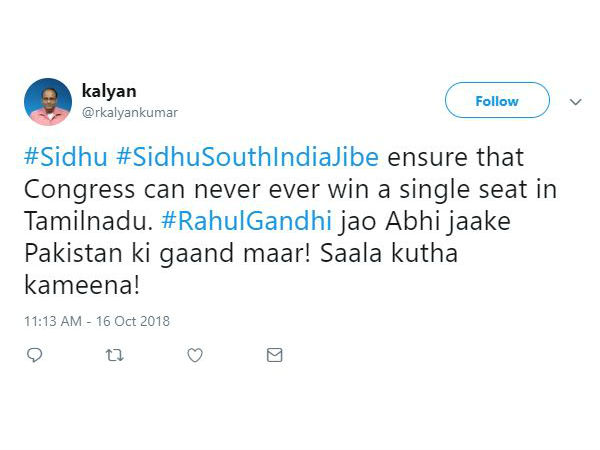This screenshot has height=450, width=600.
Task: Retweet this tweet using the arrows icon
Action: (115, 355)
